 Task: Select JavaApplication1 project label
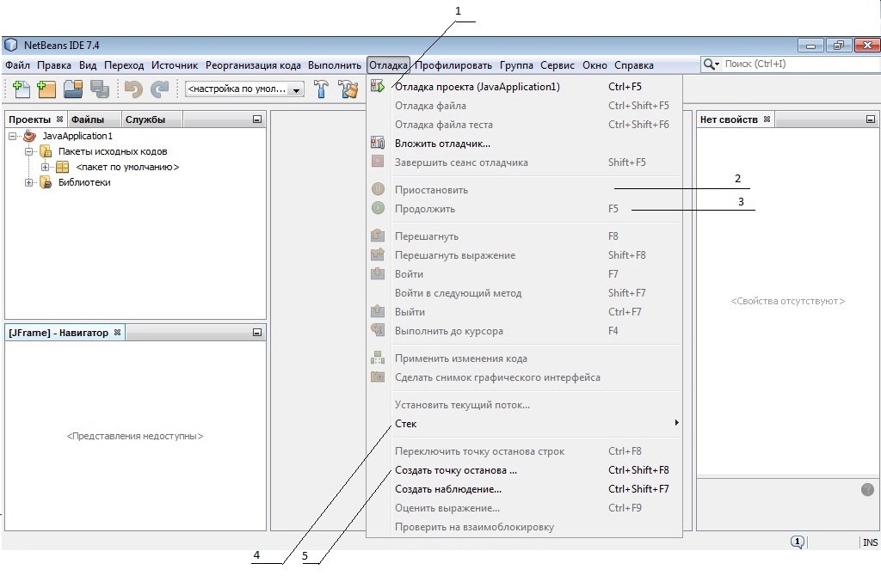tap(77, 136)
